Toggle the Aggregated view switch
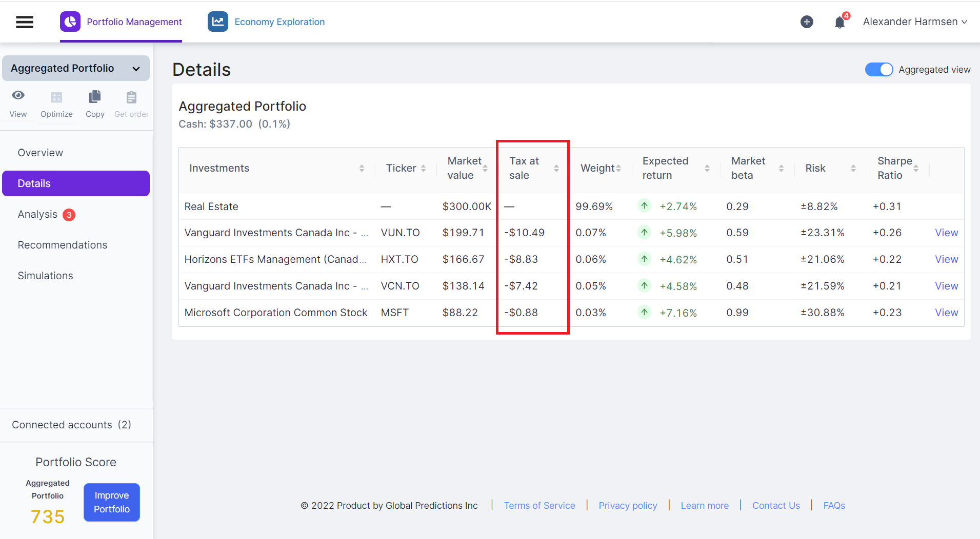Screen dimensions: 980x539 pyautogui.click(x=878, y=70)
